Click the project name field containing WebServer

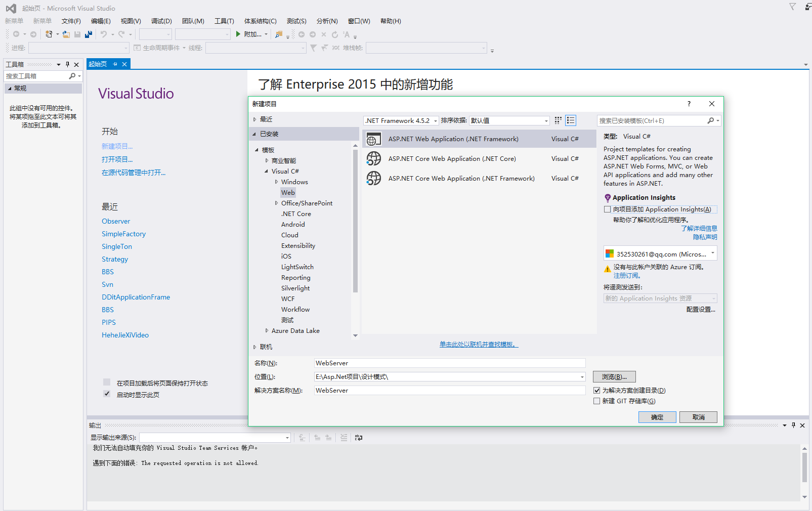pyautogui.click(x=449, y=363)
